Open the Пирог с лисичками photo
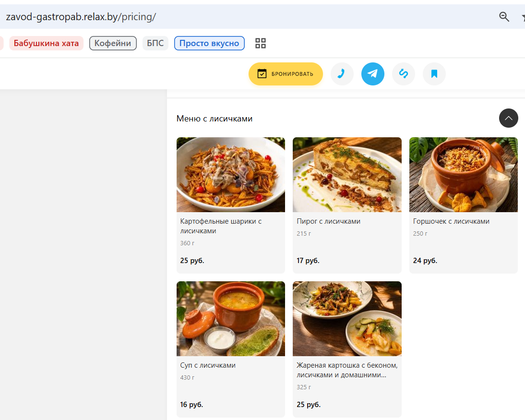The height and width of the screenshot is (420, 525). tap(347, 175)
